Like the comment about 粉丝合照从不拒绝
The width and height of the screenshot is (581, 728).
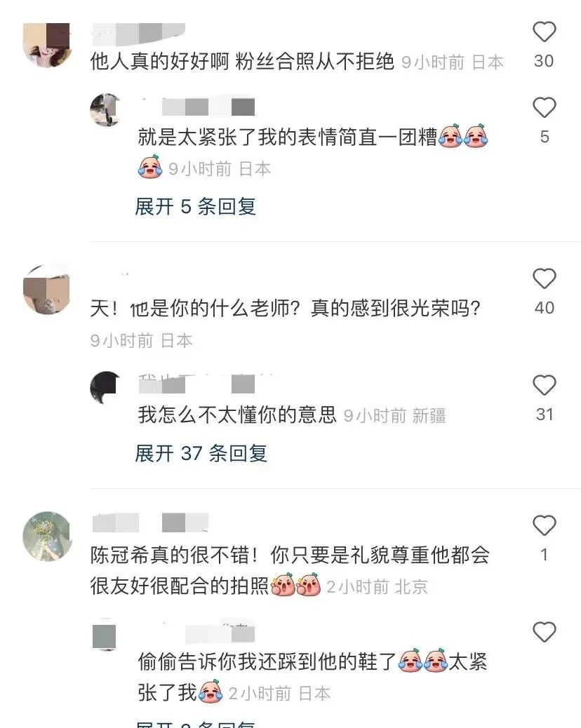click(544, 32)
